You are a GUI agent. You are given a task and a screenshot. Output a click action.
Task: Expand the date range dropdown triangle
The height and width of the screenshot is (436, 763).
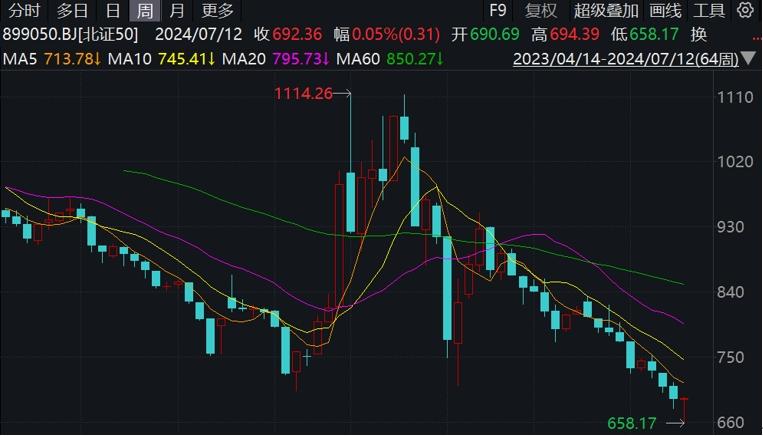click(x=748, y=59)
